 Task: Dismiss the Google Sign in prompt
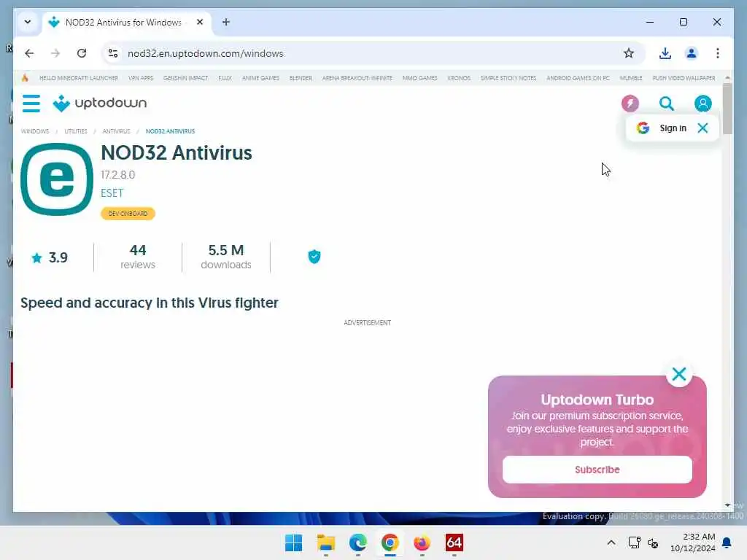pyautogui.click(x=703, y=128)
